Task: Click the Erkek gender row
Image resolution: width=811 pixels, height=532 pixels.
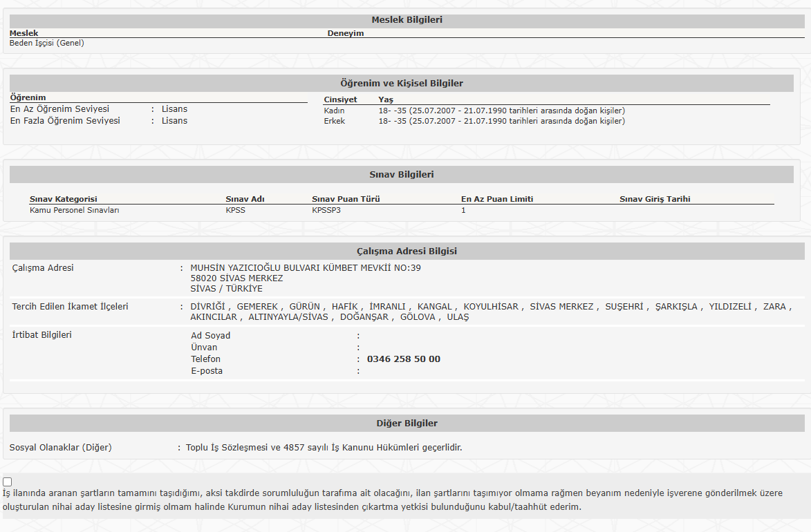Action: [x=334, y=121]
